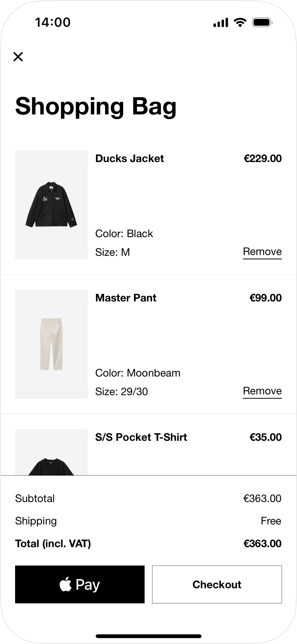Image resolution: width=297 pixels, height=644 pixels.
Task: Close the Shopping Bag screen
Action: (18, 57)
